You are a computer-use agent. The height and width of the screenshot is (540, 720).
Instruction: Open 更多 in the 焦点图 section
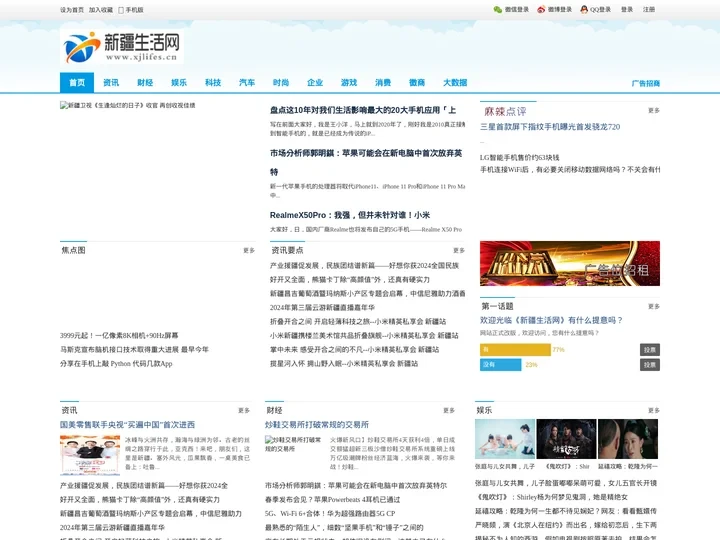click(249, 250)
